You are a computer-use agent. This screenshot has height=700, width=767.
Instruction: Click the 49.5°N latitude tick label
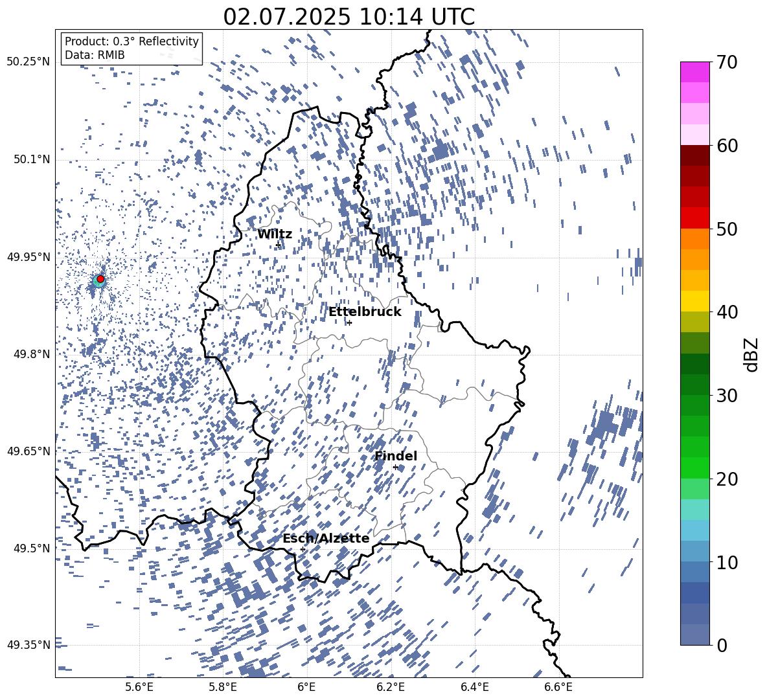point(32,548)
